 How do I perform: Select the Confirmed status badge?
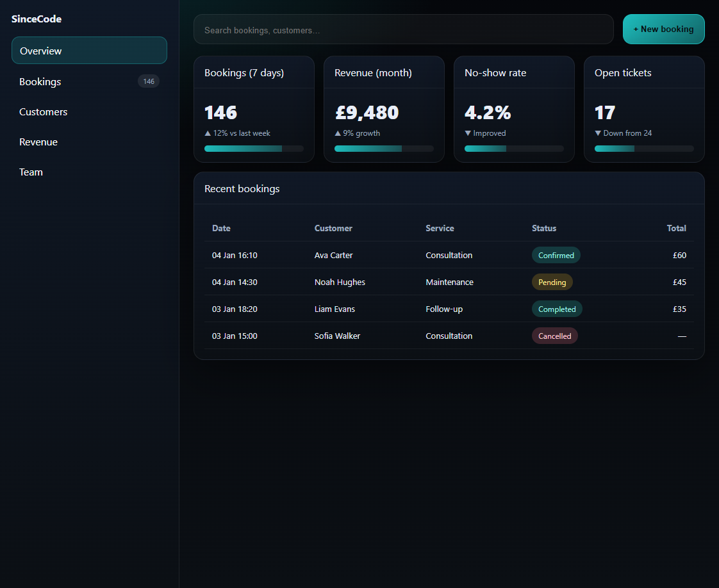point(556,255)
